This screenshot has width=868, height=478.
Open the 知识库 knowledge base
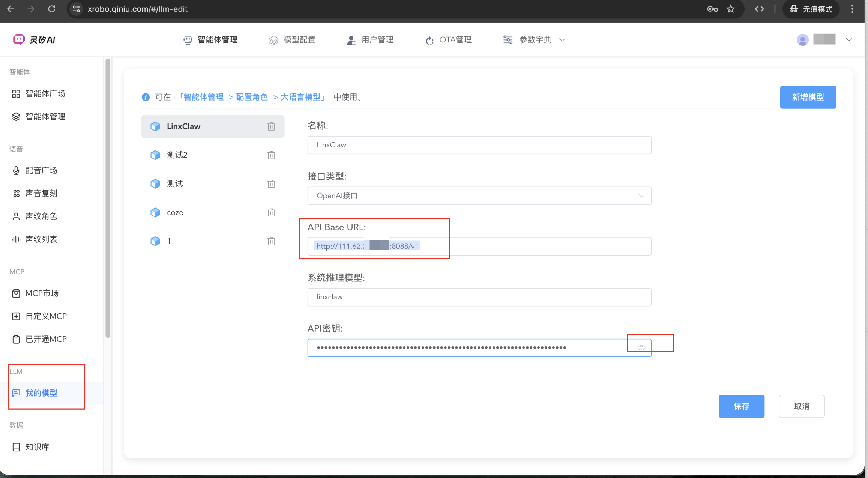pyautogui.click(x=37, y=446)
